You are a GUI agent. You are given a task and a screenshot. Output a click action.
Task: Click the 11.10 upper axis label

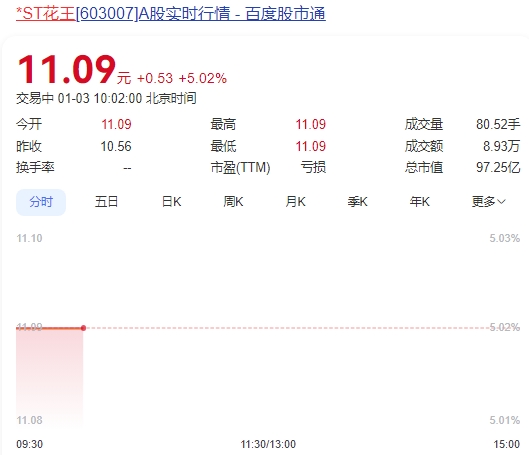29,238
